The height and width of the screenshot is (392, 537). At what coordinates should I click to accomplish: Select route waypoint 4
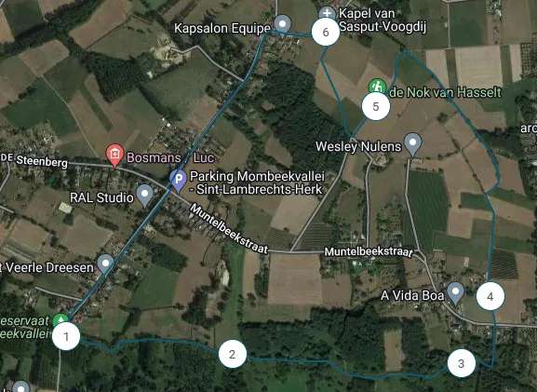[490, 296]
